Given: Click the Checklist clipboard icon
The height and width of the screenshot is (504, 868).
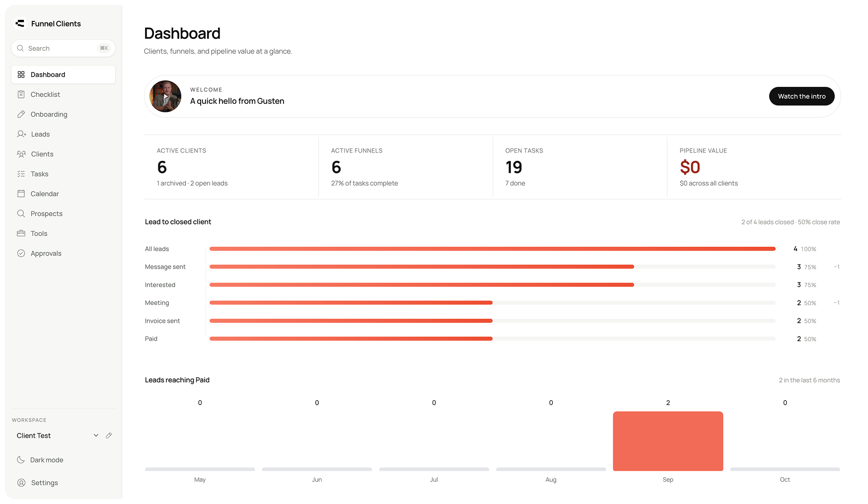Looking at the screenshot, I should tap(21, 94).
